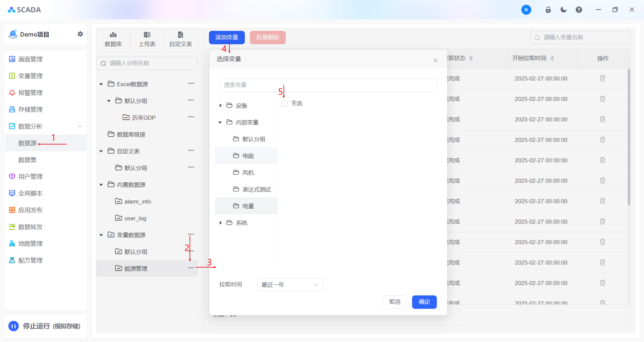The height and width of the screenshot is (342, 644).
Task: Switch to the 自定义表 tab
Action: [x=180, y=39]
